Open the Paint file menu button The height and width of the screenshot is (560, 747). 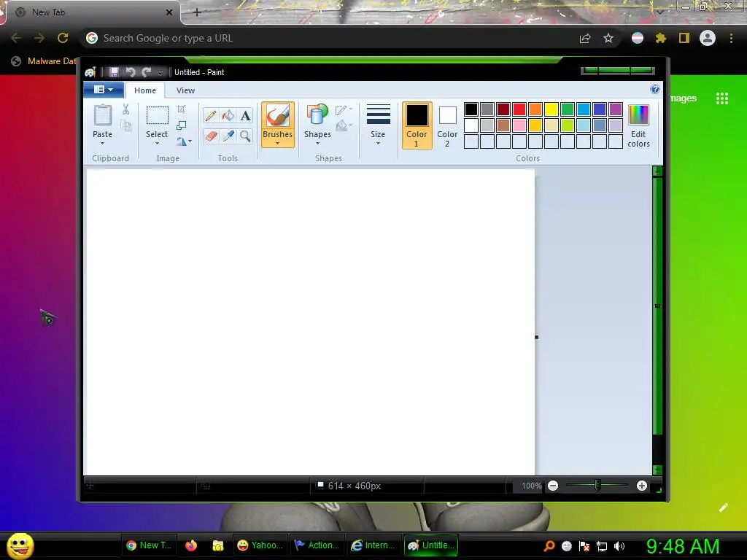(x=104, y=90)
